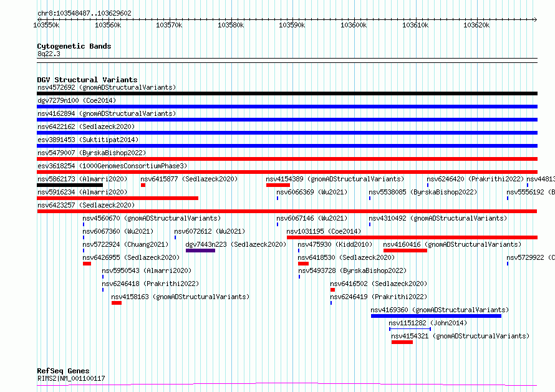Open esv3618254 (1000GenomesConsortiumPhase3) label

(112, 166)
